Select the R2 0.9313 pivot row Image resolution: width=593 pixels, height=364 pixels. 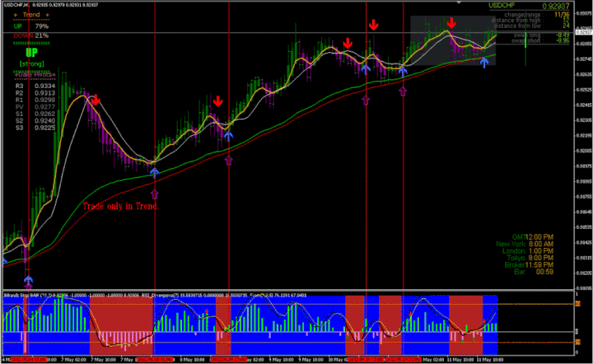pos(35,93)
